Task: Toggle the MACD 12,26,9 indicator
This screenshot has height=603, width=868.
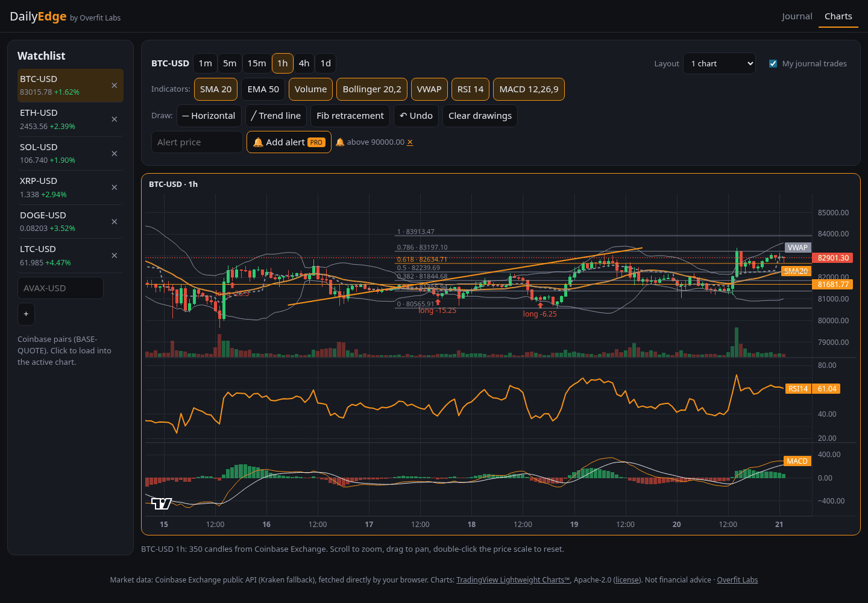Action: point(529,89)
